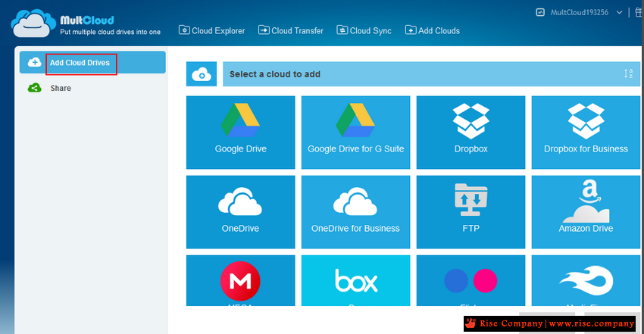The image size is (644, 334).
Task: Go to the Cloud Sync section
Action: pyautogui.click(x=364, y=30)
